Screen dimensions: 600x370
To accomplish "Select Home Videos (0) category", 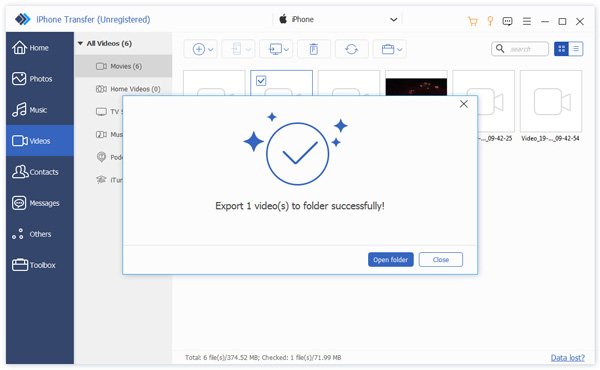I will 123,89.
